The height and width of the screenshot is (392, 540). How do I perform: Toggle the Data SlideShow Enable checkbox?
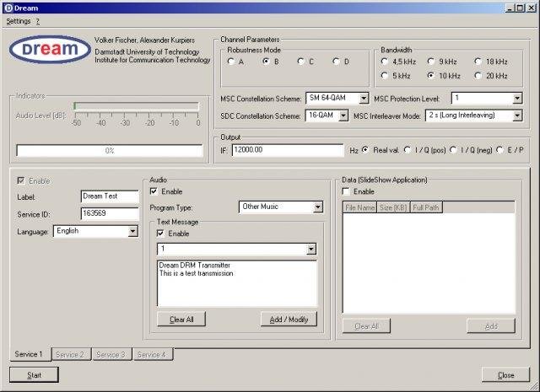346,191
